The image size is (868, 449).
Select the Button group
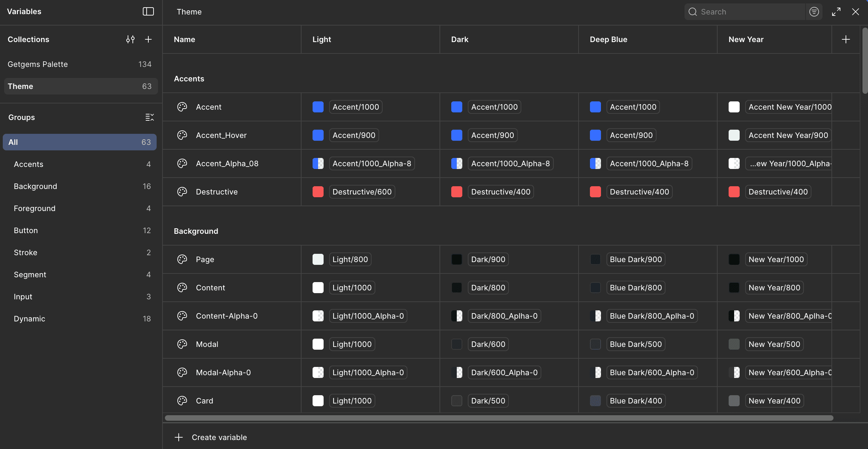pyautogui.click(x=26, y=230)
